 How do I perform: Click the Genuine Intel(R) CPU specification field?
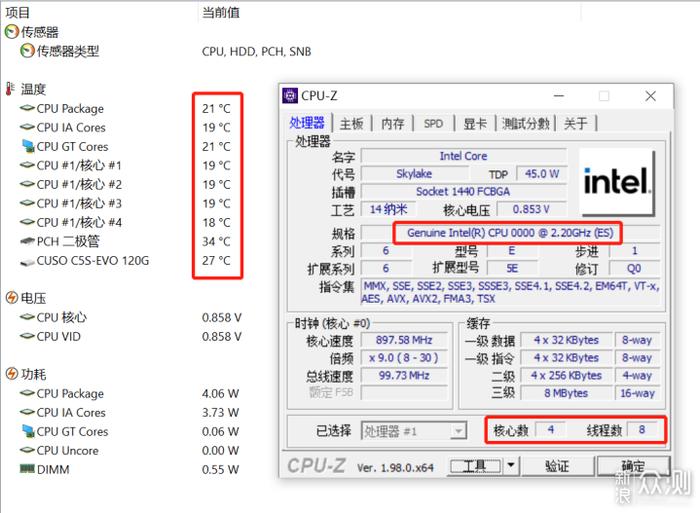(510, 233)
